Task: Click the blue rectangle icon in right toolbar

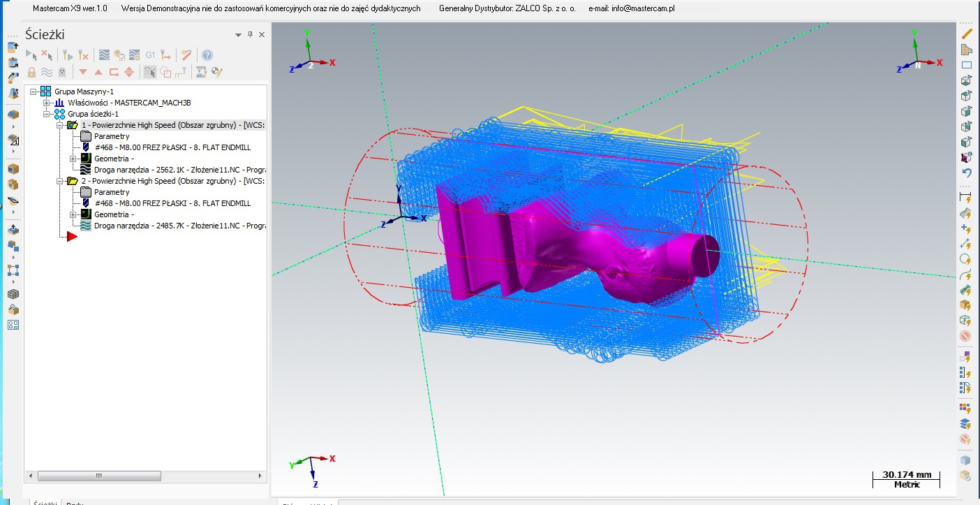Action: (966, 65)
